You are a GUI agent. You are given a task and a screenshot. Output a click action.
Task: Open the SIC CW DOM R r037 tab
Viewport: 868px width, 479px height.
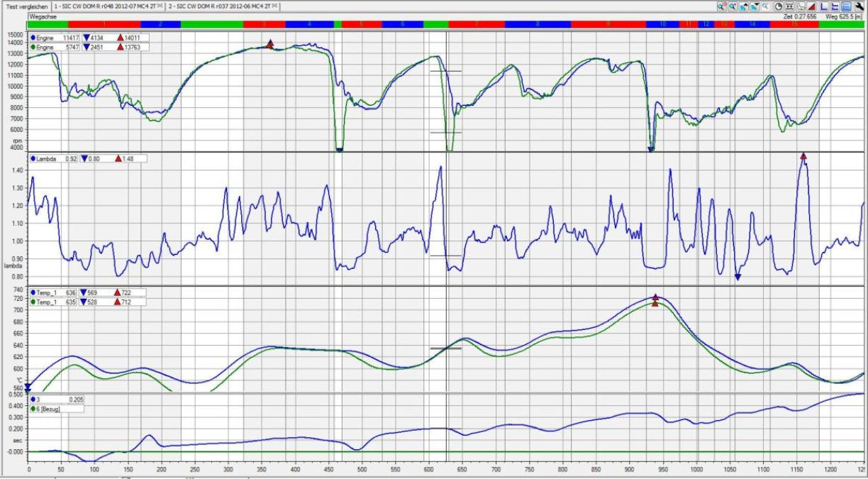[222, 6]
